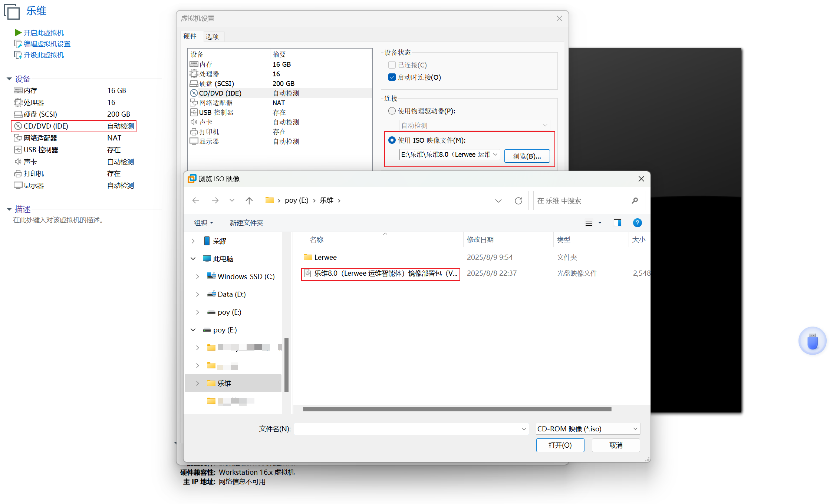Select USB 控制器 in the left devices list
The height and width of the screenshot is (504, 830).
73,150
